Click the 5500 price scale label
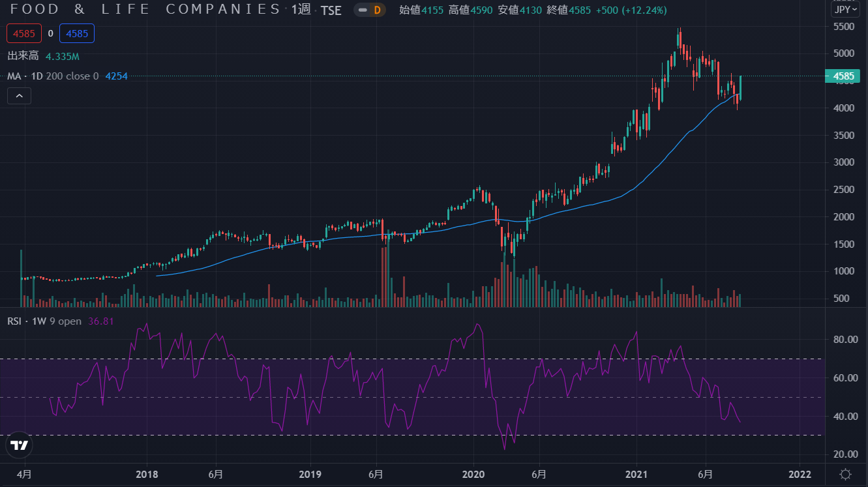This screenshot has width=868, height=487. point(845,27)
